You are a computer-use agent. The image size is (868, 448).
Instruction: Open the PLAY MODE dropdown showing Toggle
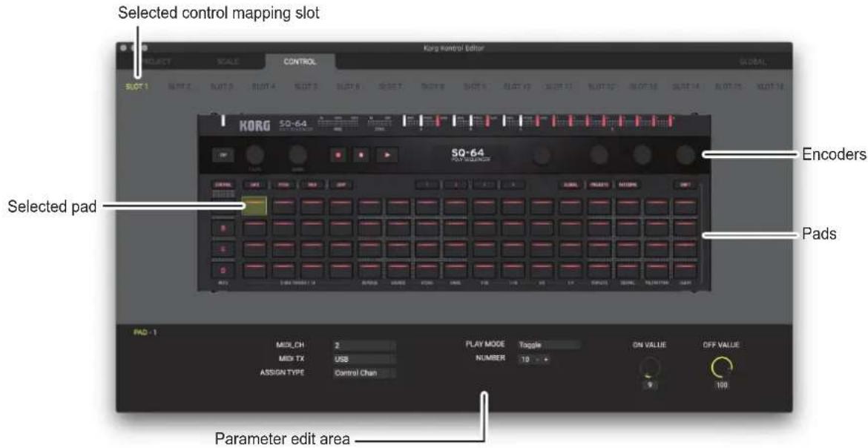pyautogui.click(x=549, y=345)
